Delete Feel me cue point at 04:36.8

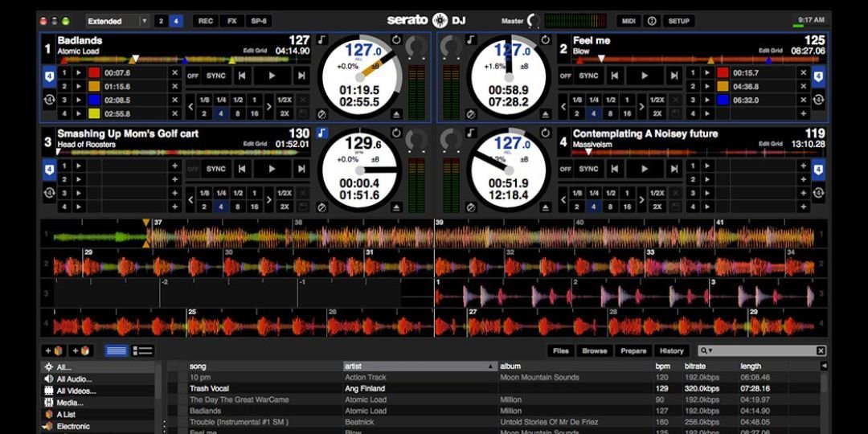[803, 86]
